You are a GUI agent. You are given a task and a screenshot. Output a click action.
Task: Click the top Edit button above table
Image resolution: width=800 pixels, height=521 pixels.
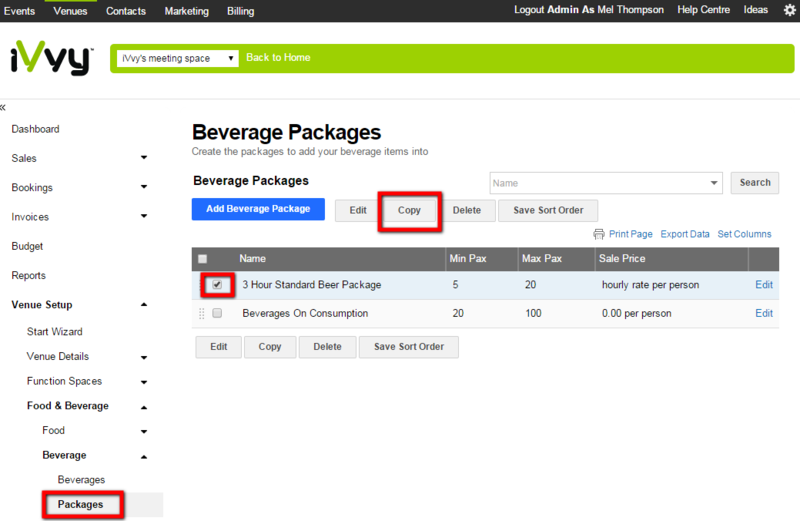358,210
